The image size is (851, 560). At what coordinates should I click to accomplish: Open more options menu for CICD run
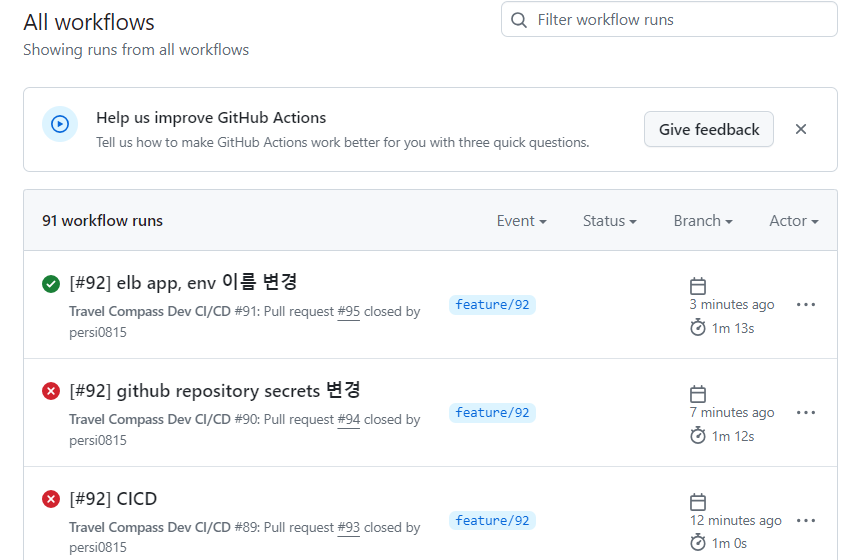[x=806, y=520]
